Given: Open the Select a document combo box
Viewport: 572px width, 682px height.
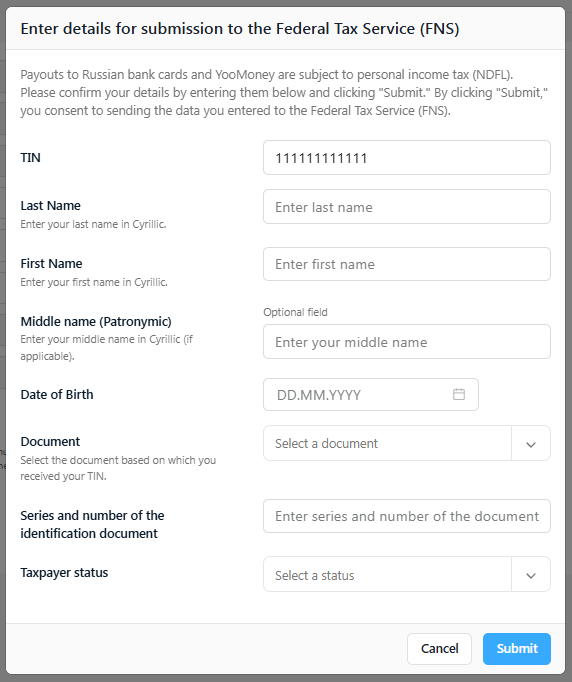Looking at the screenshot, I should [407, 443].
